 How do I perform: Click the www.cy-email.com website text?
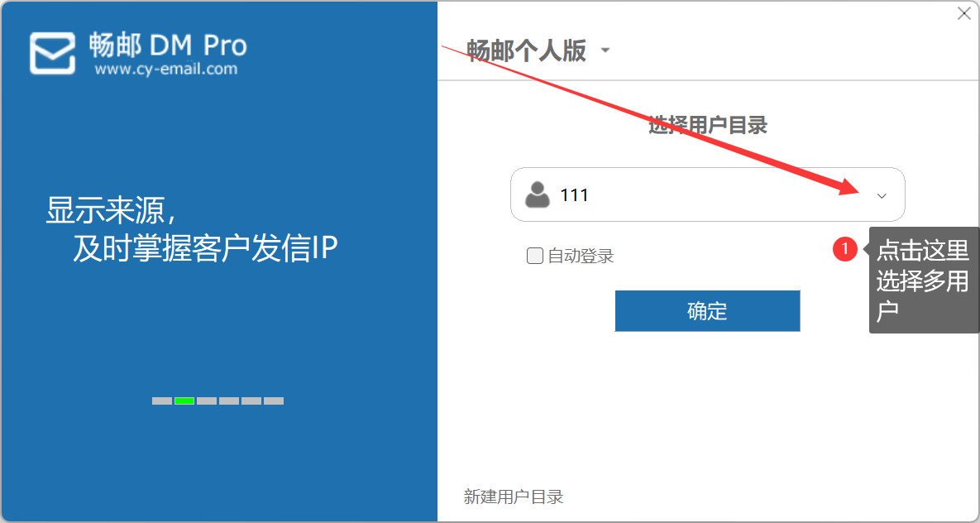(x=166, y=69)
